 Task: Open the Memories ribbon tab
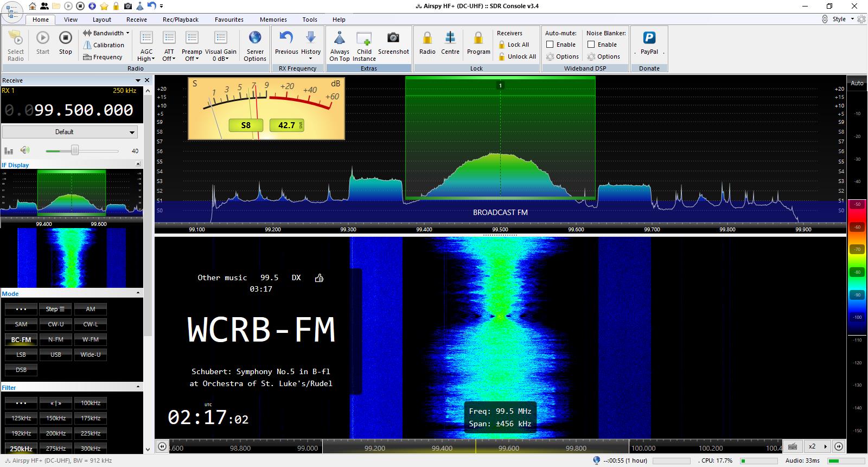pyautogui.click(x=273, y=20)
